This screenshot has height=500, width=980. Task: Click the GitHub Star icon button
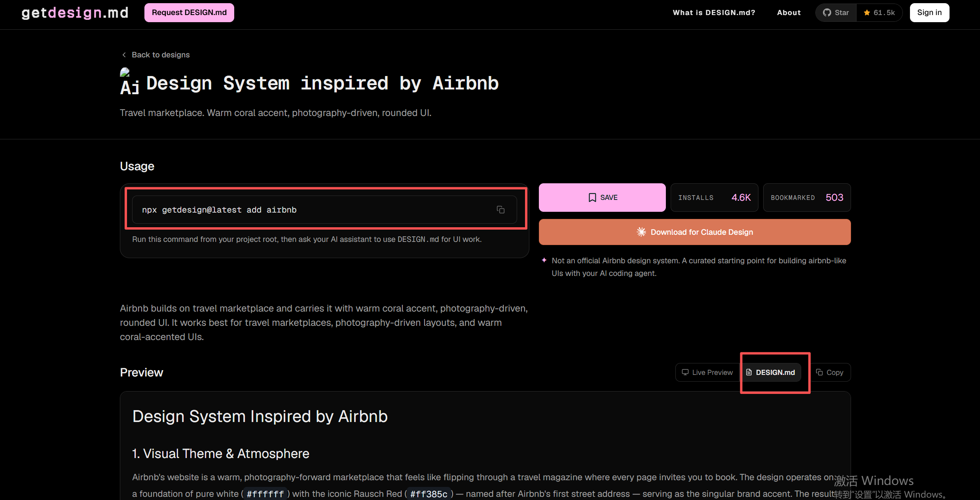[x=836, y=13]
